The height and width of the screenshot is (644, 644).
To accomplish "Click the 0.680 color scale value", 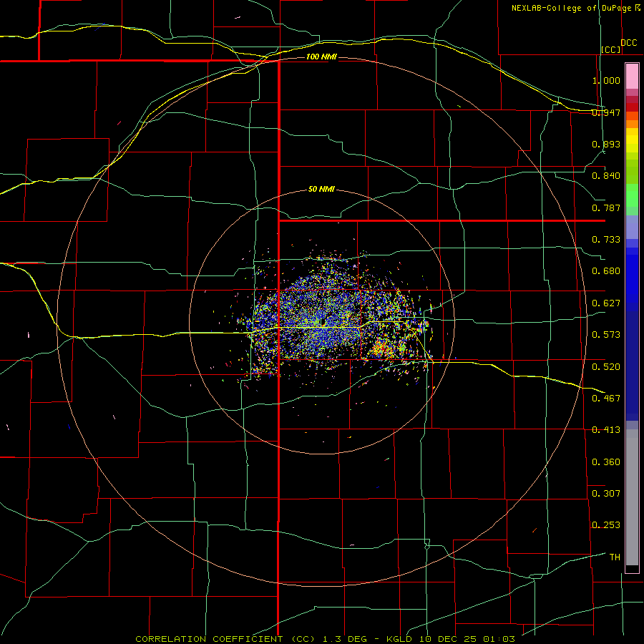I will point(606,271).
